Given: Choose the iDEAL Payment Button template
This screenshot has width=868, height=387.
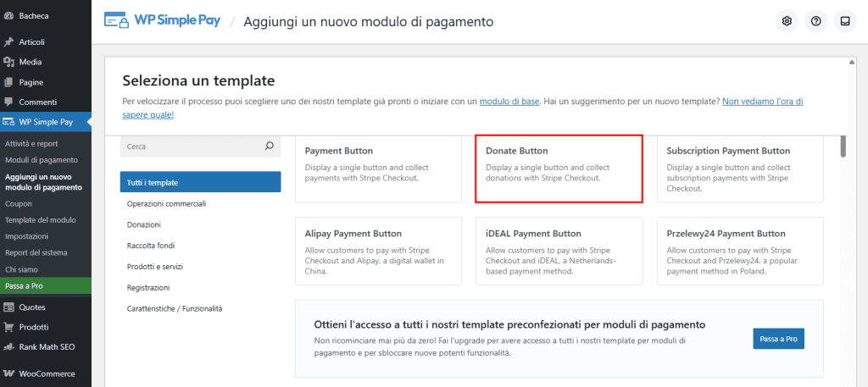Looking at the screenshot, I should (559, 251).
